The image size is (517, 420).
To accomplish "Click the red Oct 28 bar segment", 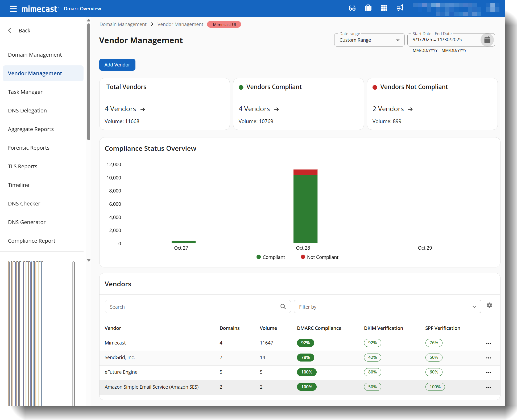I will coord(305,172).
